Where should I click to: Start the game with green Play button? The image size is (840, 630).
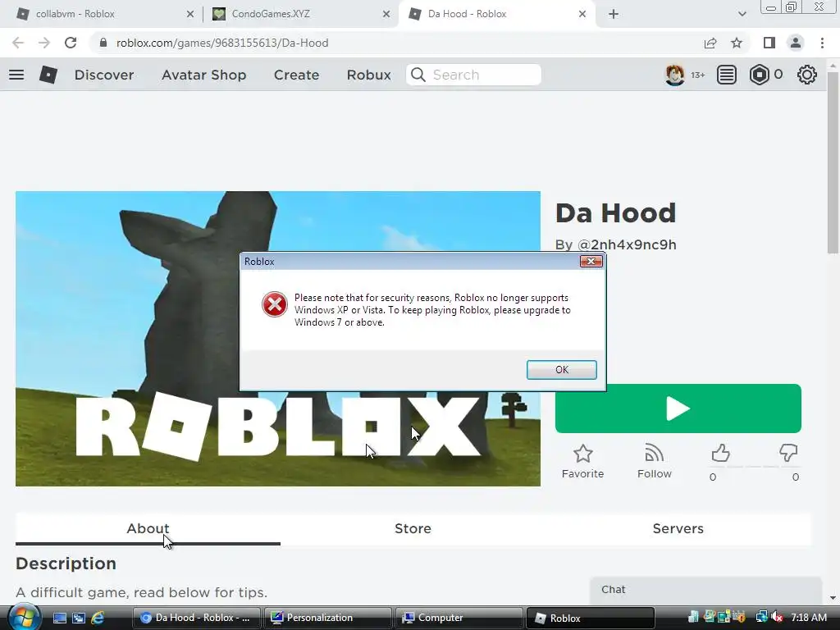point(678,409)
